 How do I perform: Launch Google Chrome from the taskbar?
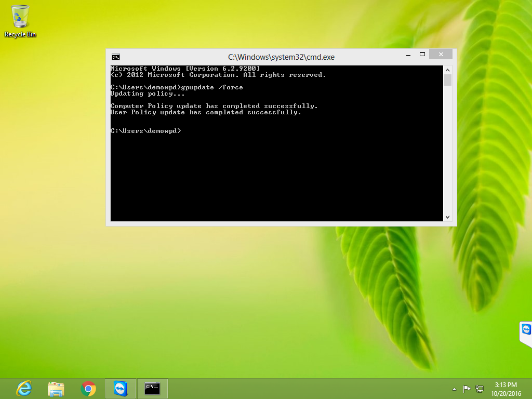point(88,388)
